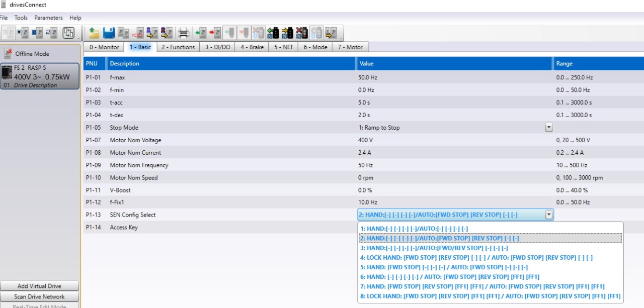Collapse the SEN Config Select dropdown arrow
This screenshot has width=644, height=308.
click(549, 215)
